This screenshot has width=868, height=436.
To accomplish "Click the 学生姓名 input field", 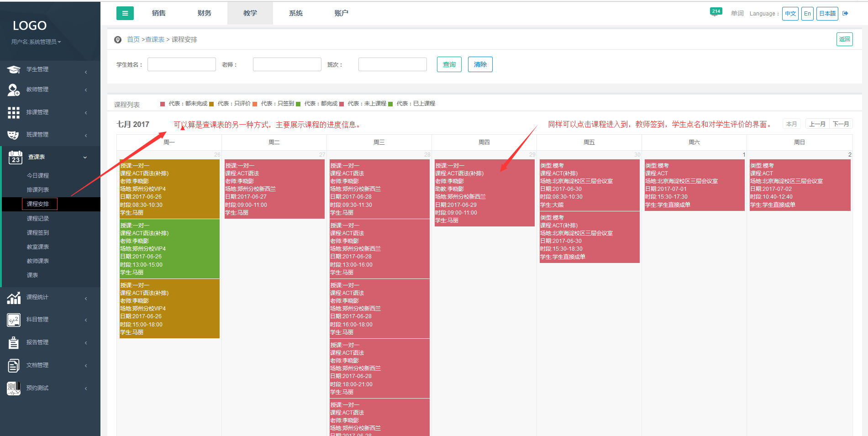I will (181, 64).
